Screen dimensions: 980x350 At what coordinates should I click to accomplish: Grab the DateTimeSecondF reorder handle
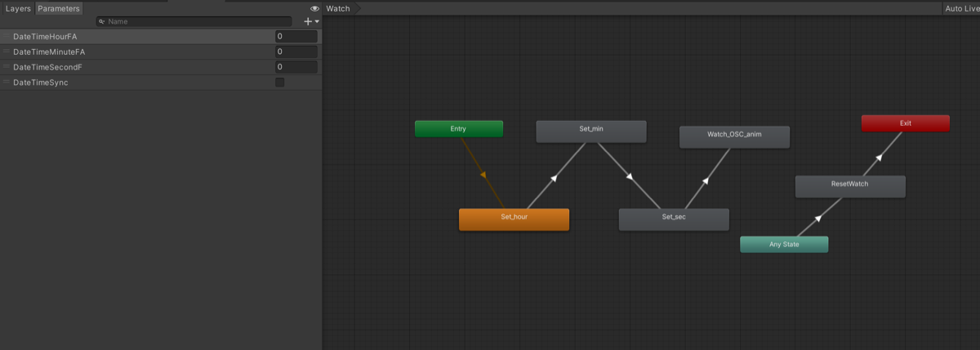[7, 67]
